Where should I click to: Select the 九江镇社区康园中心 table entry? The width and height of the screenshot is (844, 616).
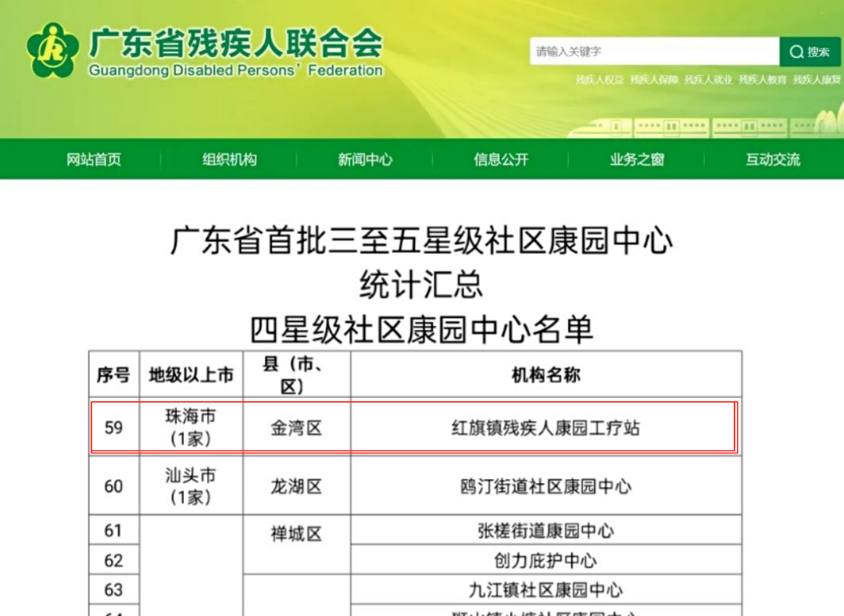tap(545, 589)
